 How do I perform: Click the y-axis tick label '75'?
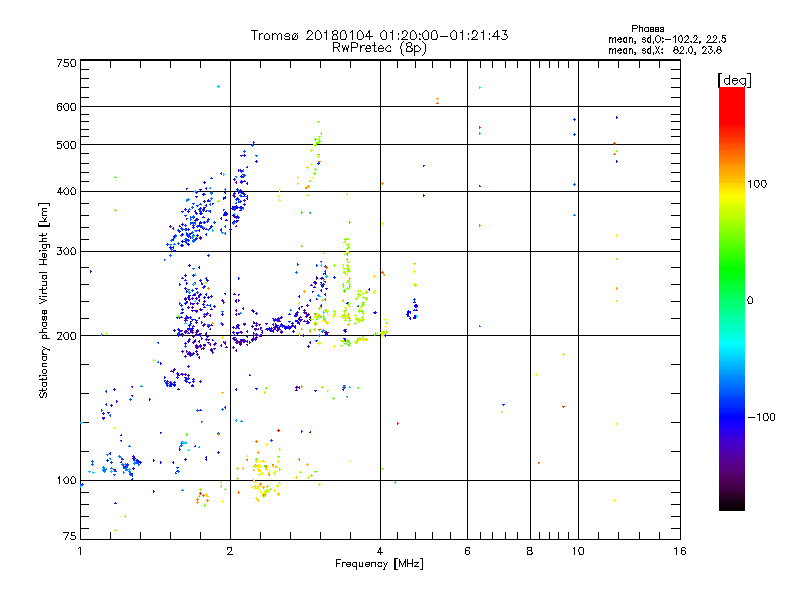[x=70, y=536]
